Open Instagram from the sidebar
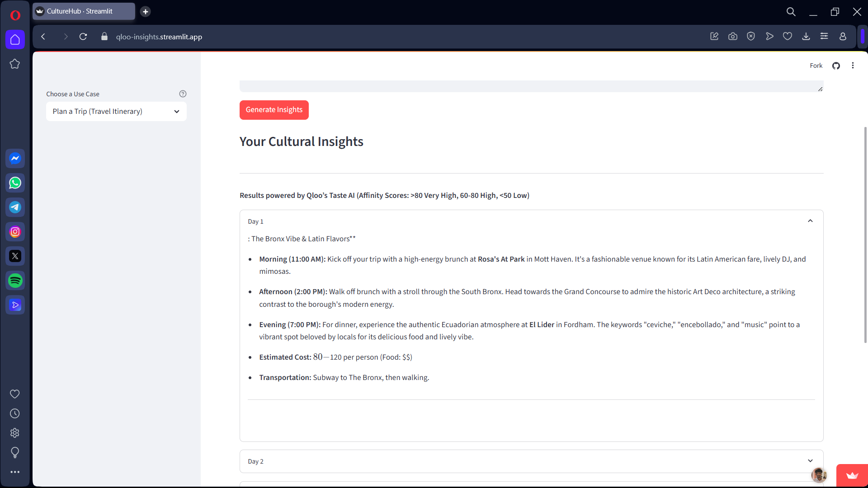 pos(15,232)
